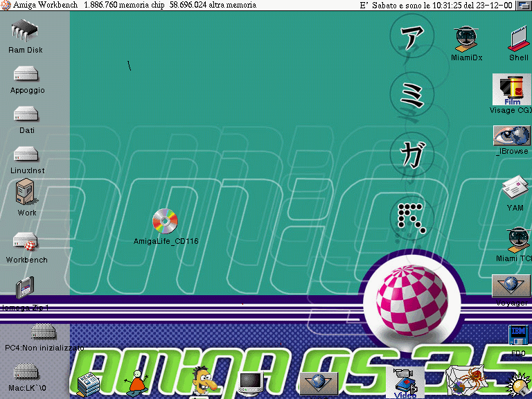
Task: Open the monitor icon in bottom row
Action: [250, 384]
